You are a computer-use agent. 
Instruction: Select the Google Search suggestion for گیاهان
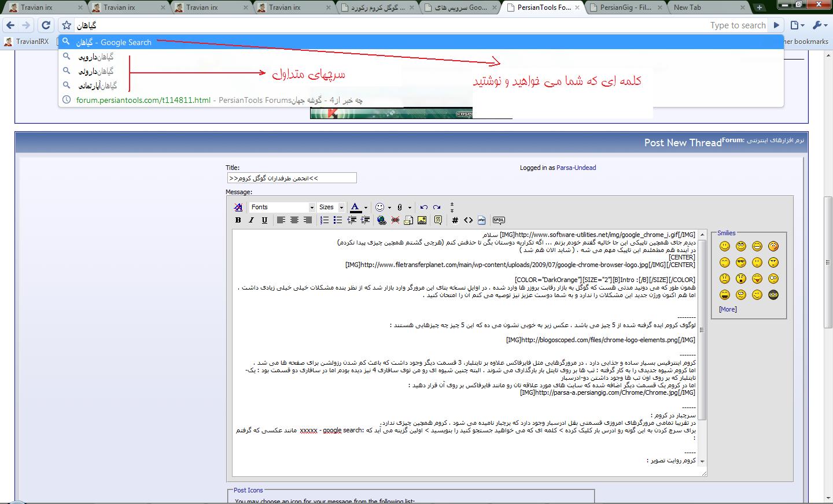pyautogui.click(x=421, y=42)
